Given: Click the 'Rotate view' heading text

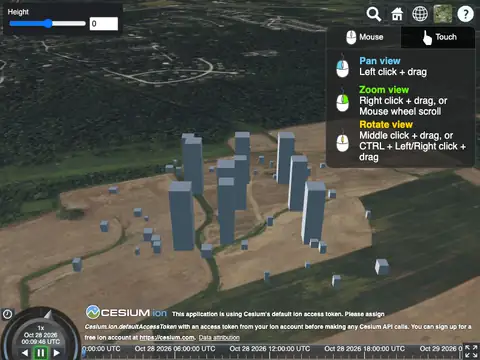Looking at the screenshot, I should tap(386, 125).
